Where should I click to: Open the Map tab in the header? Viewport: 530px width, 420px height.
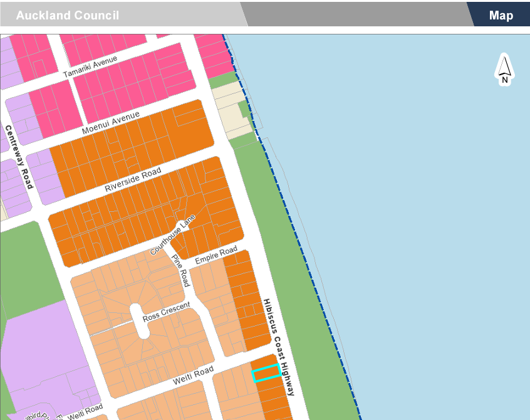pyautogui.click(x=501, y=16)
